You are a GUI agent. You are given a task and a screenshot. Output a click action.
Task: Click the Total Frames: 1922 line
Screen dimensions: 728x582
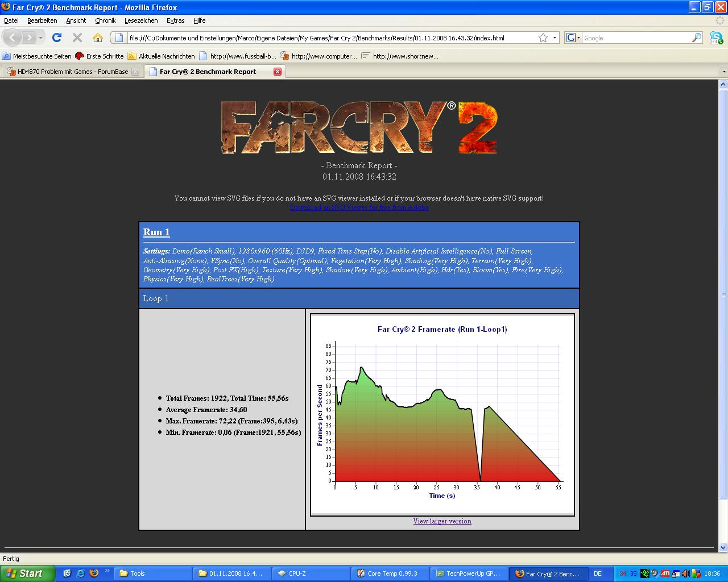(227, 398)
